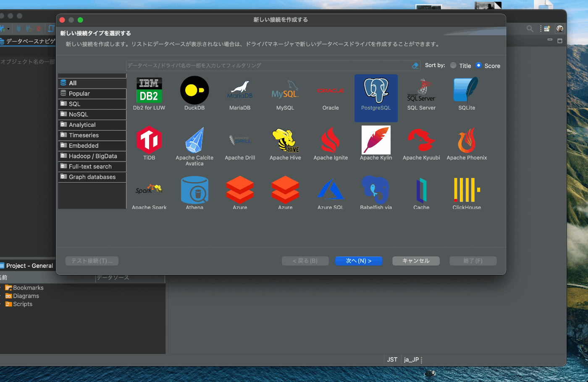This screenshot has width=588, height=382.
Task: Sort drivers by Title
Action: pyautogui.click(x=461, y=65)
